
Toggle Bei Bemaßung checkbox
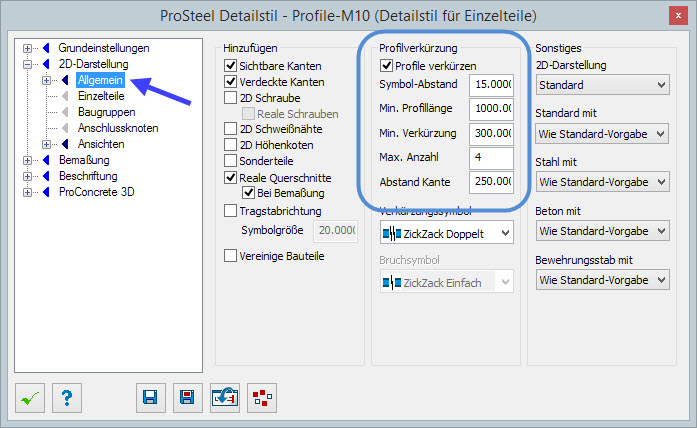tap(248, 193)
